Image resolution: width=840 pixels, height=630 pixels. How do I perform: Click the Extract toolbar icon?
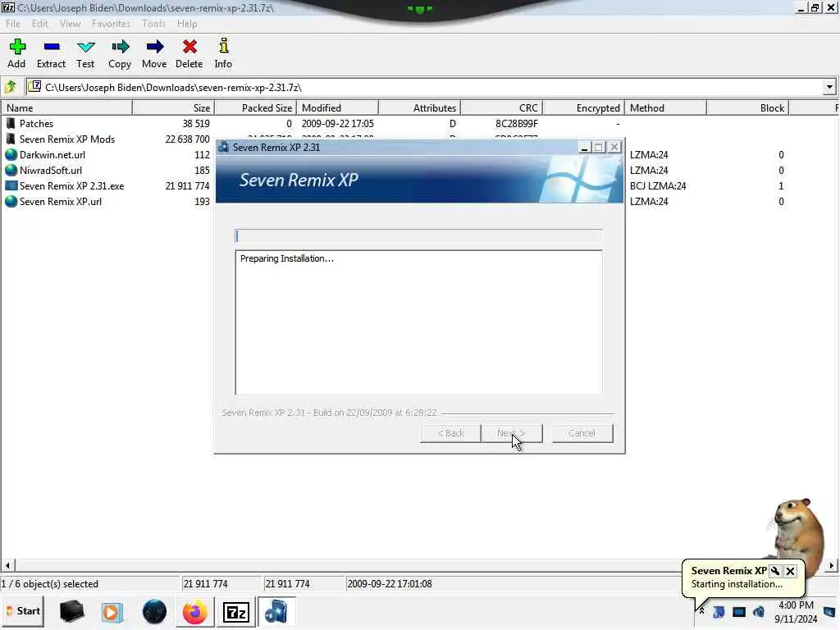[x=52, y=47]
